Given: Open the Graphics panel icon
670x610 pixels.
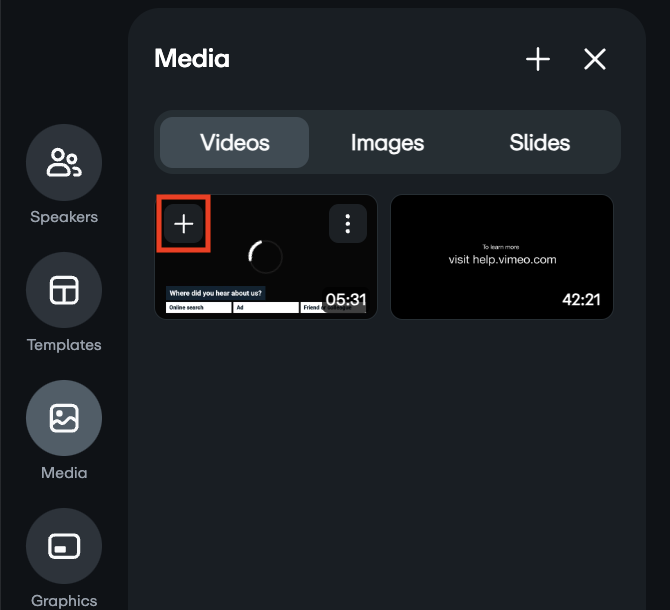Looking at the screenshot, I should (64, 547).
